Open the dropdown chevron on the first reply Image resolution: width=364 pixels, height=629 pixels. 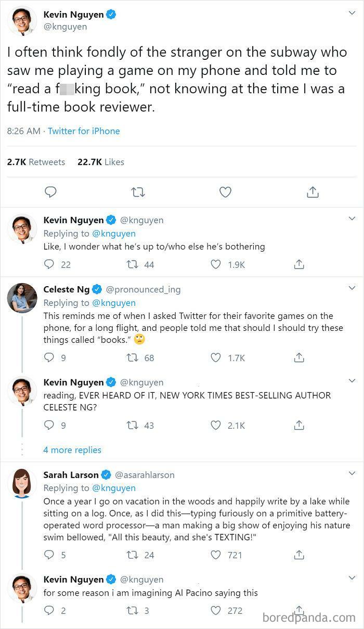click(x=352, y=217)
